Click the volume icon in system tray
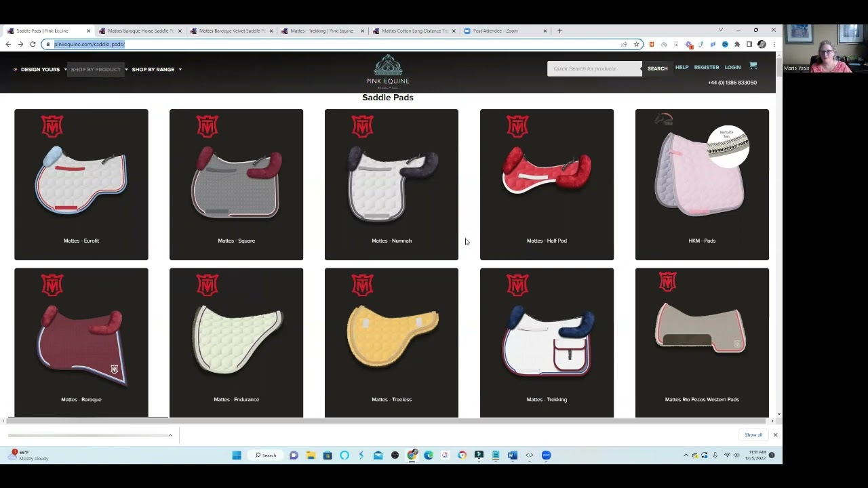 pyautogui.click(x=737, y=455)
